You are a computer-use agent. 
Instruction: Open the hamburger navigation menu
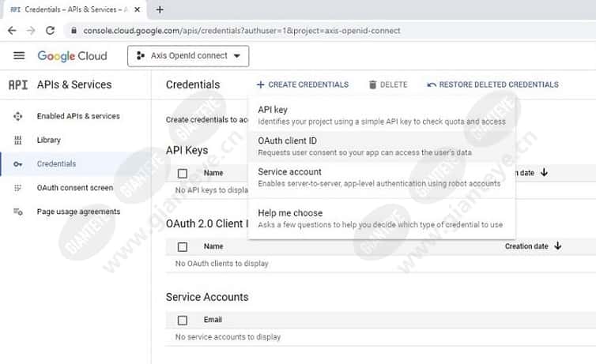[x=19, y=56]
